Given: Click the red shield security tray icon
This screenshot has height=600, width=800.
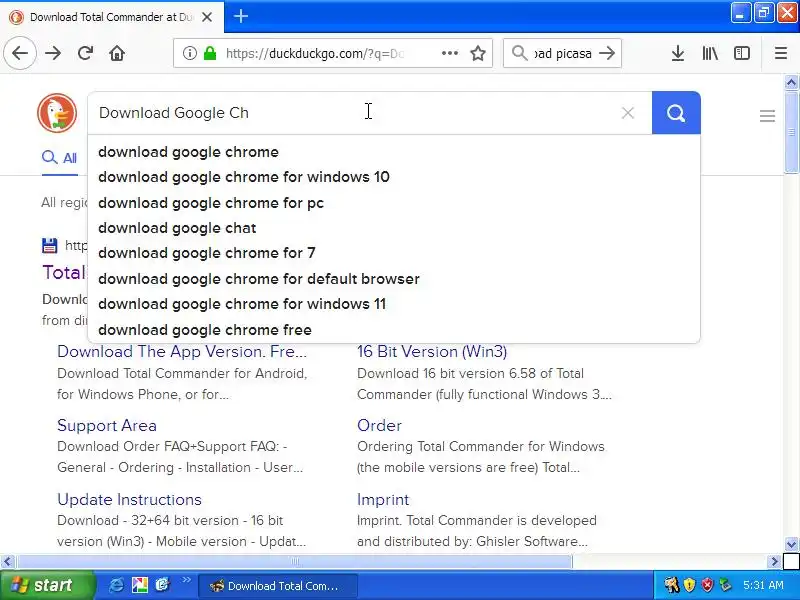Looking at the screenshot, I should point(707,585).
